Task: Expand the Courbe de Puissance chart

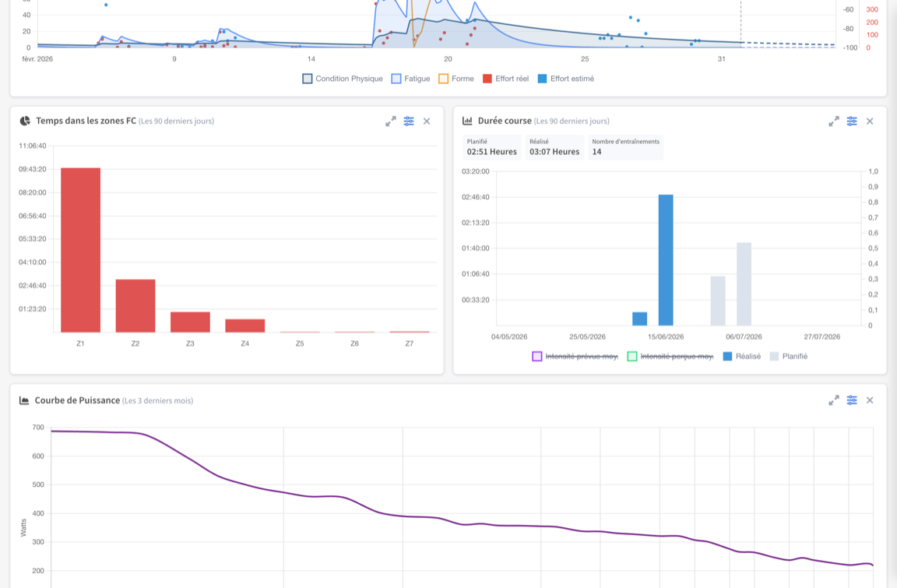Action: [834, 400]
